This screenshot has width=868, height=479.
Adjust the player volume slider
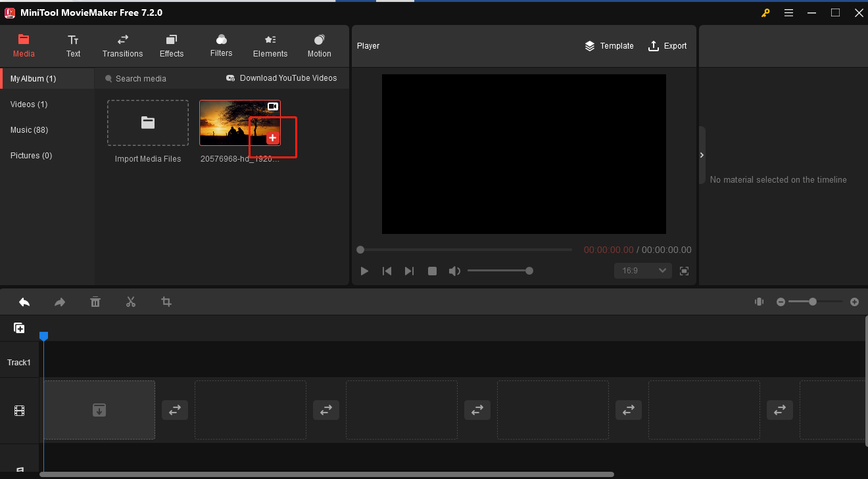[x=500, y=271]
